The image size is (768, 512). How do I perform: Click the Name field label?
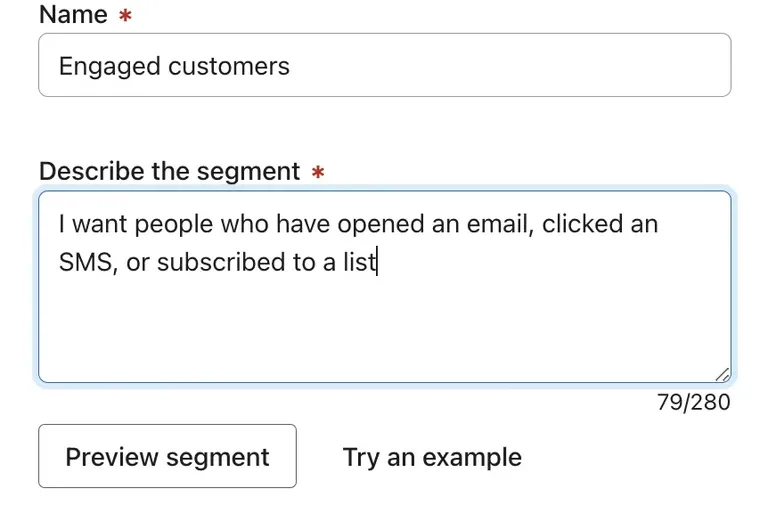tap(73, 15)
